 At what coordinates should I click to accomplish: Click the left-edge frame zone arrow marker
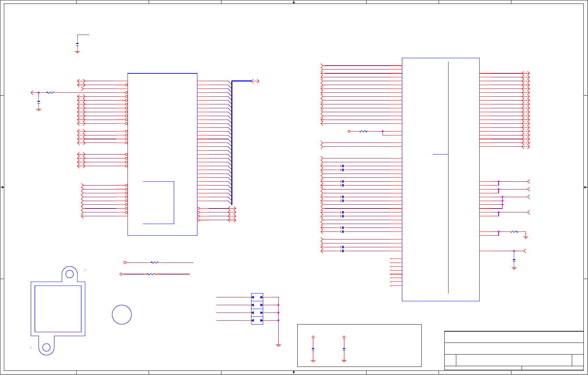[2, 187]
